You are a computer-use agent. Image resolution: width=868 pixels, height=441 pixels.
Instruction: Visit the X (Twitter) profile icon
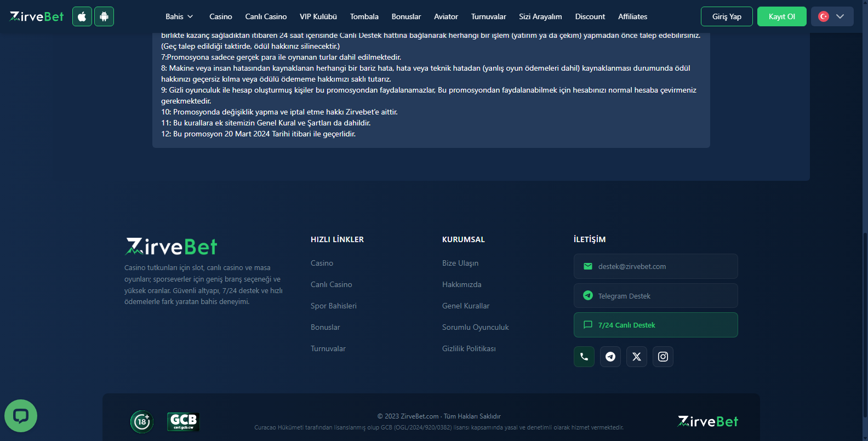pos(637,357)
